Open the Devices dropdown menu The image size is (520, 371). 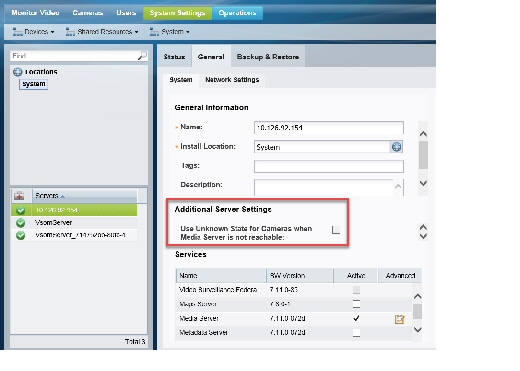pos(33,32)
